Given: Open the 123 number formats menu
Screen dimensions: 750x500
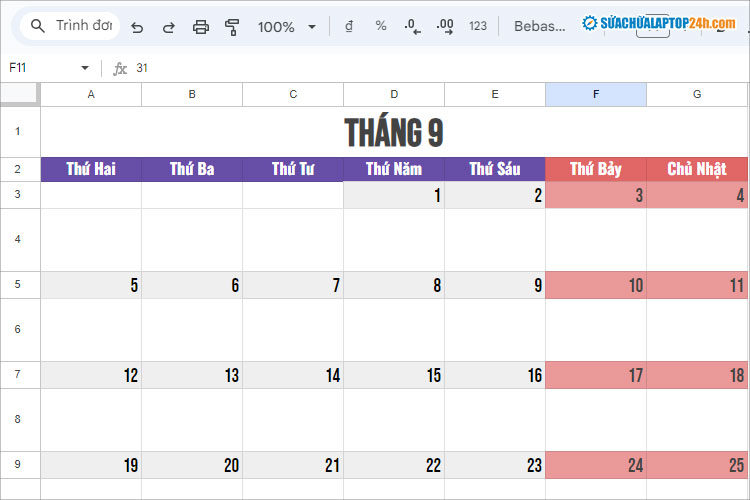Looking at the screenshot, I should tap(478, 26).
